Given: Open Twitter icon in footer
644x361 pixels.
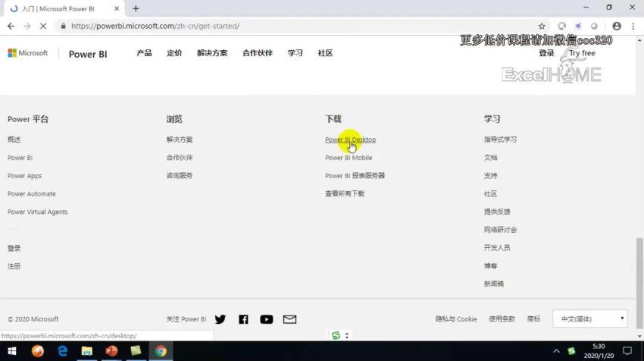Looking at the screenshot, I should pyautogui.click(x=220, y=319).
